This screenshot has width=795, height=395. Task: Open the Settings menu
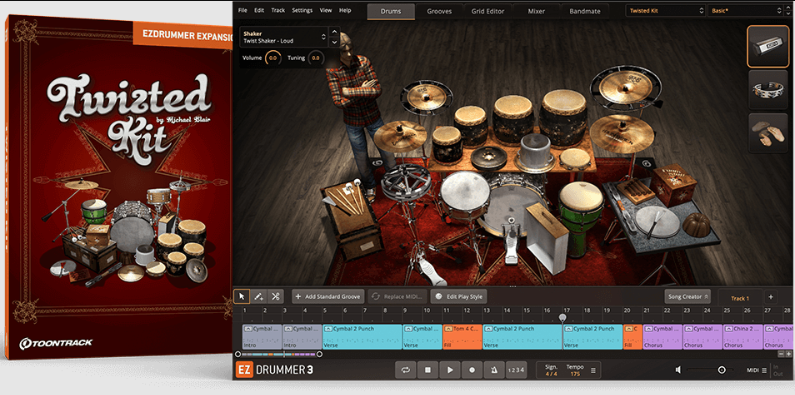point(302,10)
